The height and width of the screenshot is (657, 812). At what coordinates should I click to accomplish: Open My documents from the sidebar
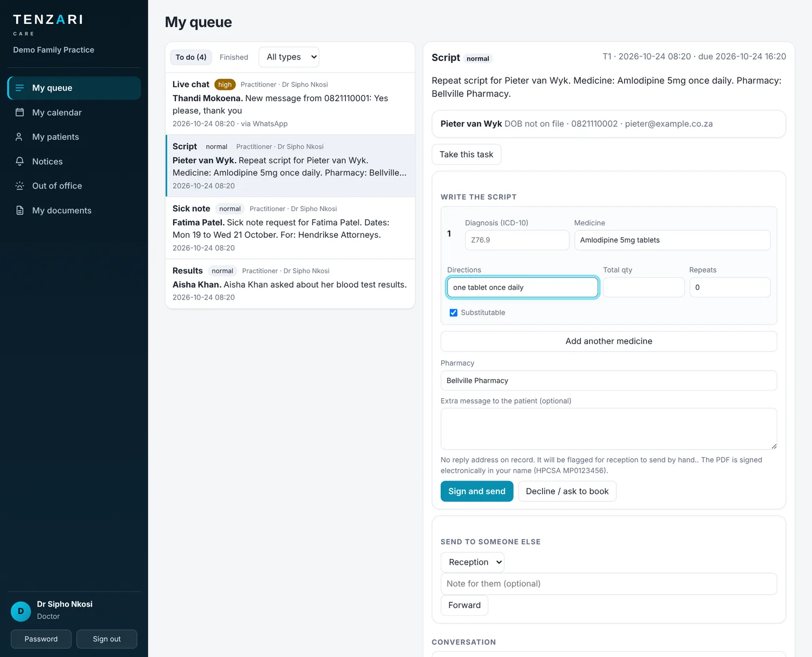pos(74,210)
